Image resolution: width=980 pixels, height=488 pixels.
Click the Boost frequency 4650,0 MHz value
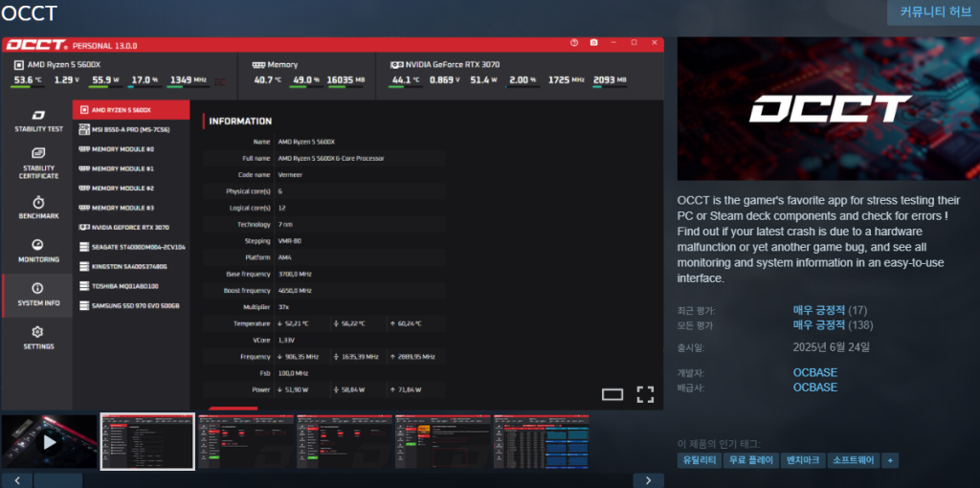tap(295, 291)
